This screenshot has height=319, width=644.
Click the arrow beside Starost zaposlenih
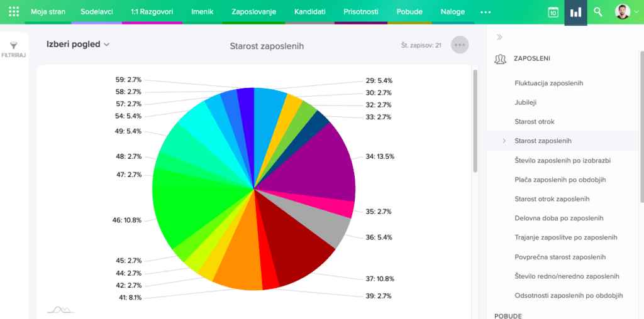click(504, 141)
